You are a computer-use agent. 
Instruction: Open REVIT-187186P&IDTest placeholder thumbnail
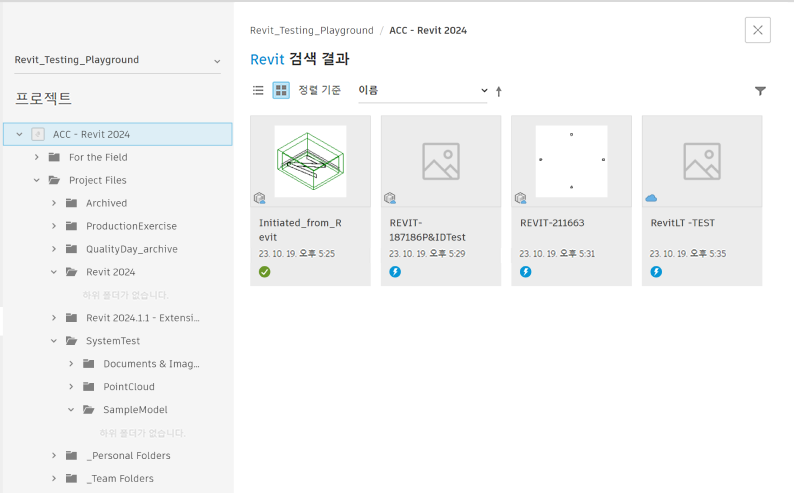[441, 161]
